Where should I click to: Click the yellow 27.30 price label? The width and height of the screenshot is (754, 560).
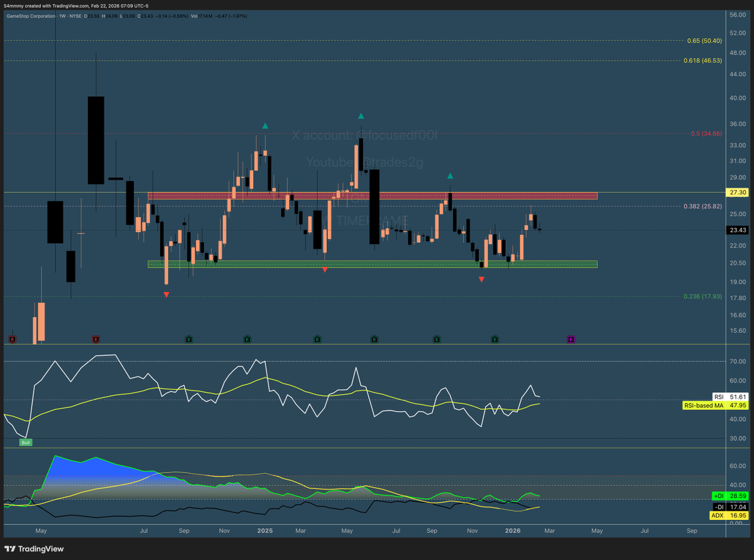pyautogui.click(x=738, y=193)
